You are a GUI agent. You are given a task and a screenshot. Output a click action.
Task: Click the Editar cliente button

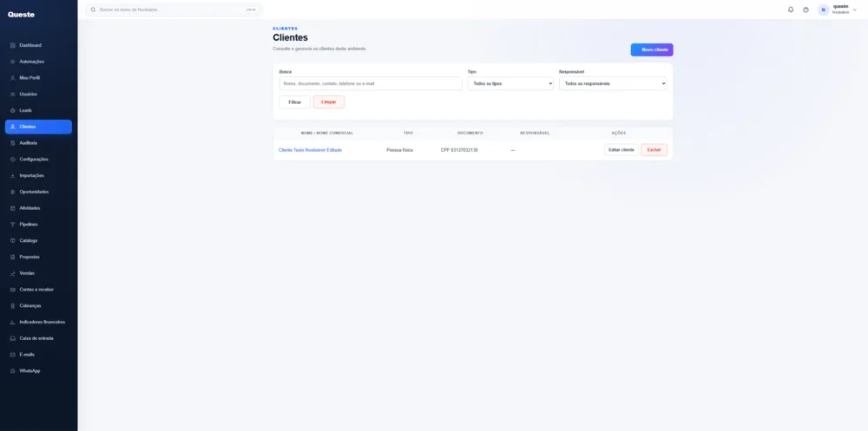pos(621,150)
